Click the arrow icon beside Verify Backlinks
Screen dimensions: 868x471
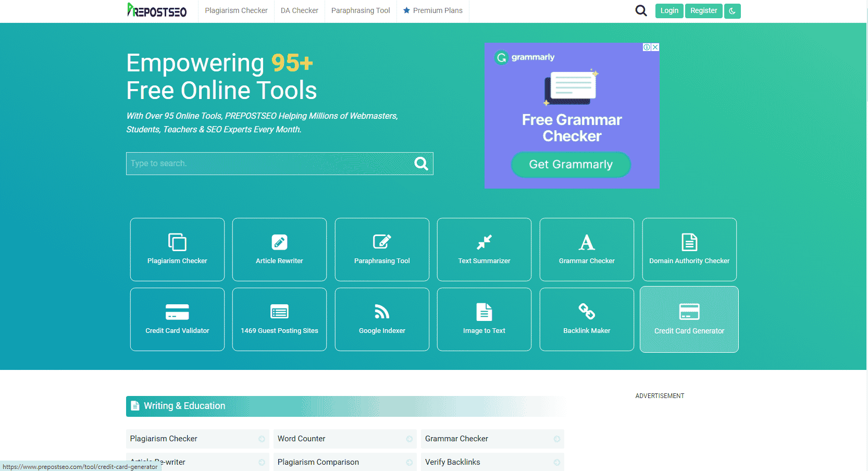(557, 463)
